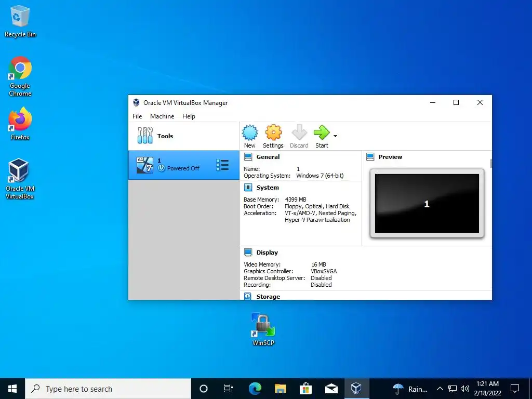Click the Video Memory 16 MB value

tap(318, 264)
